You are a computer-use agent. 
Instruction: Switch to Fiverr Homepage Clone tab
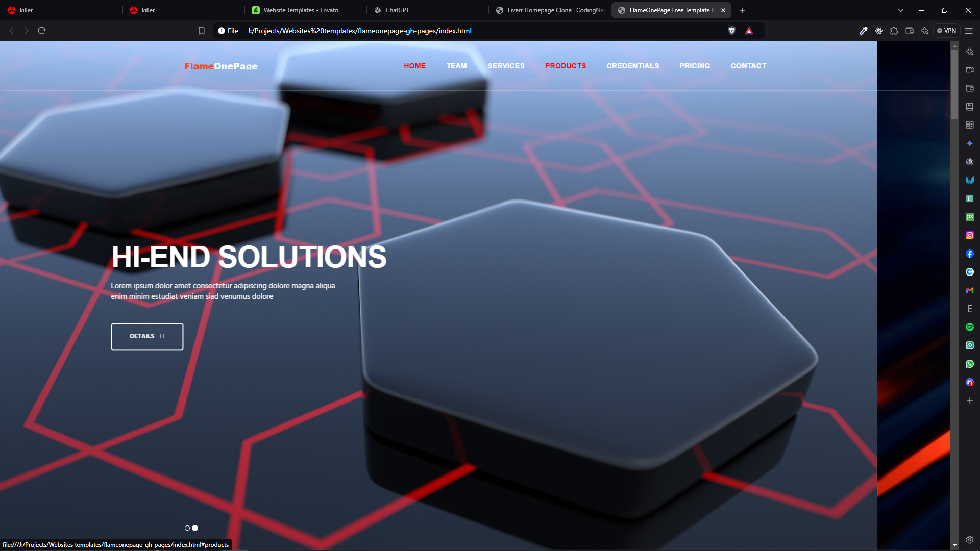click(x=549, y=10)
